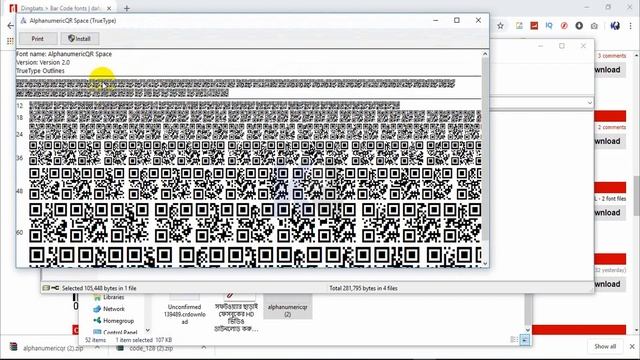
Task: Click the 'TrueType Outlines' line
Action: pos(40,71)
